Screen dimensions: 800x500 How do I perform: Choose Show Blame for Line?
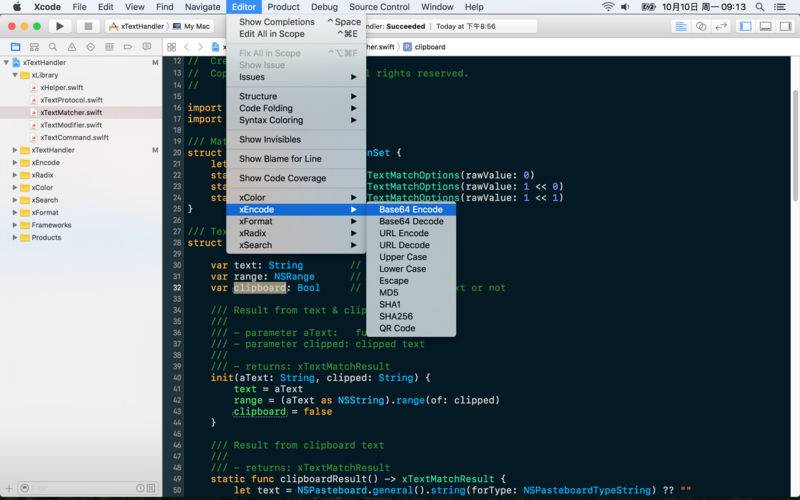click(296, 159)
